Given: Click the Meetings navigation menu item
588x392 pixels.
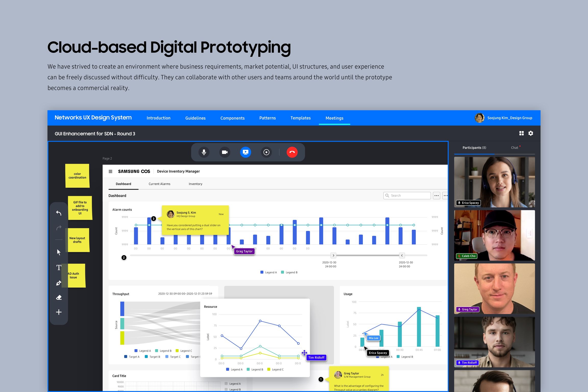Looking at the screenshot, I should pyautogui.click(x=334, y=118).
